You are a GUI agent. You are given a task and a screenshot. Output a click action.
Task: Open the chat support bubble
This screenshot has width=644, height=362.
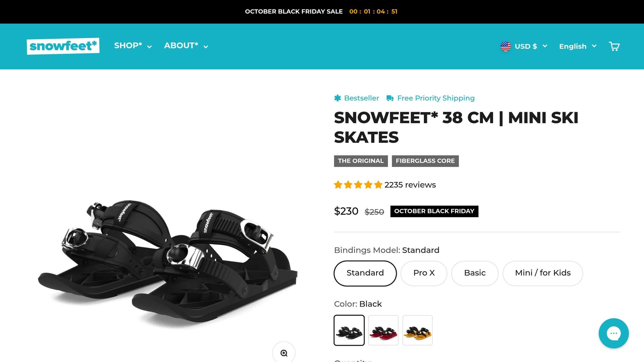(613, 333)
